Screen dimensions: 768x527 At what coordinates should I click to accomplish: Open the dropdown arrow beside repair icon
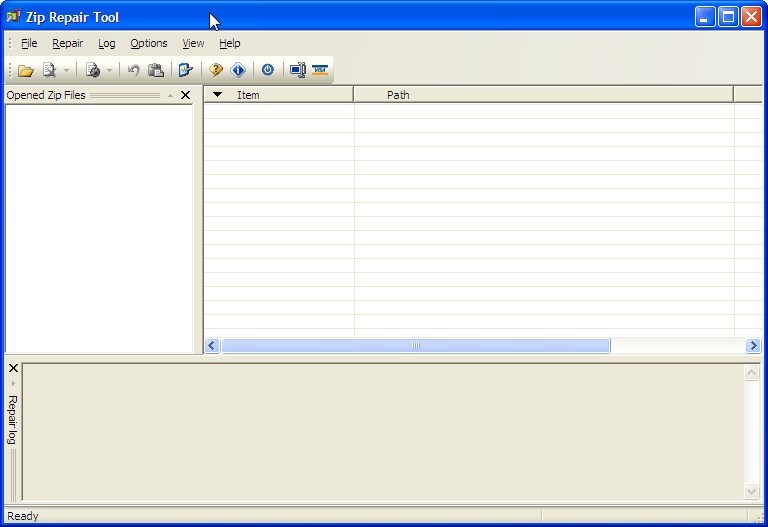(x=109, y=70)
